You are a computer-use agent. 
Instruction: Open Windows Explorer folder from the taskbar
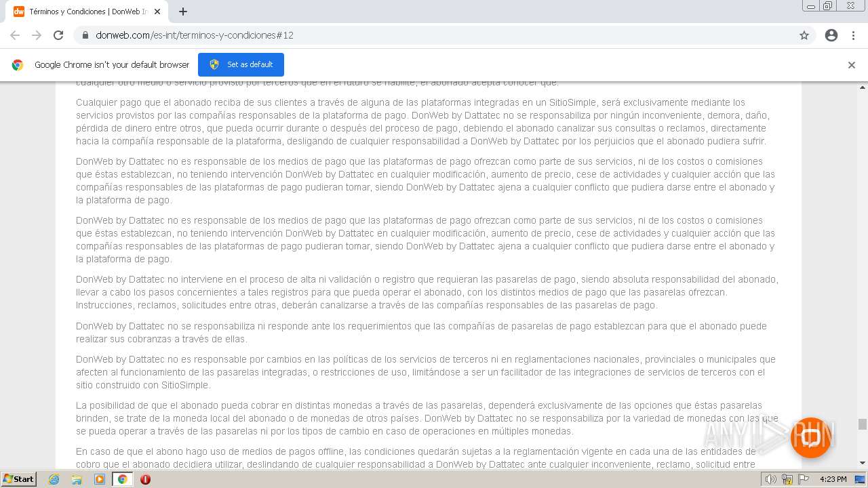tap(77, 479)
